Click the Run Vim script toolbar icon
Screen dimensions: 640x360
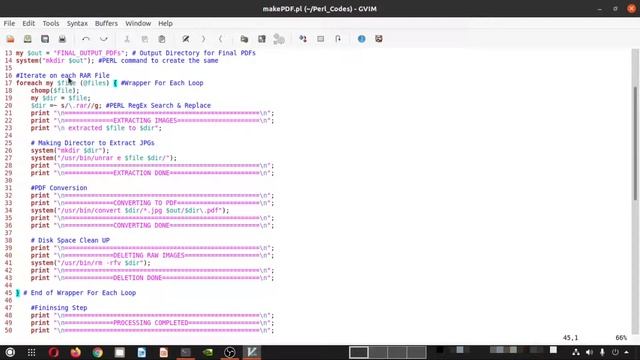pos(279,39)
